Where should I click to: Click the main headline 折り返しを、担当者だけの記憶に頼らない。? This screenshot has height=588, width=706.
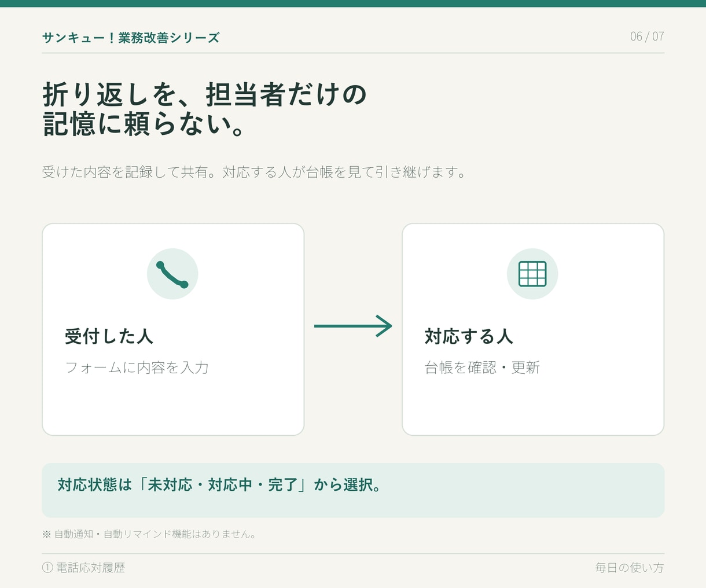click(205, 109)
